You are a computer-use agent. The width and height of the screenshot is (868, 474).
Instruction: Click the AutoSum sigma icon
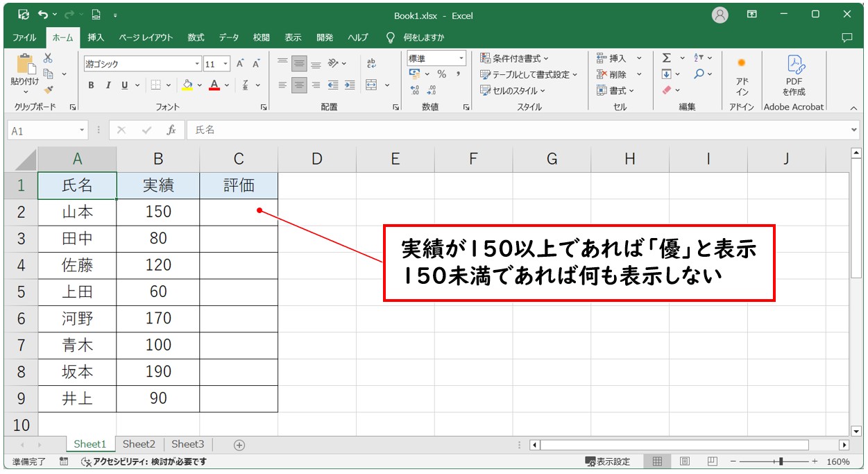pyautogui.click(x=666, y=58)
